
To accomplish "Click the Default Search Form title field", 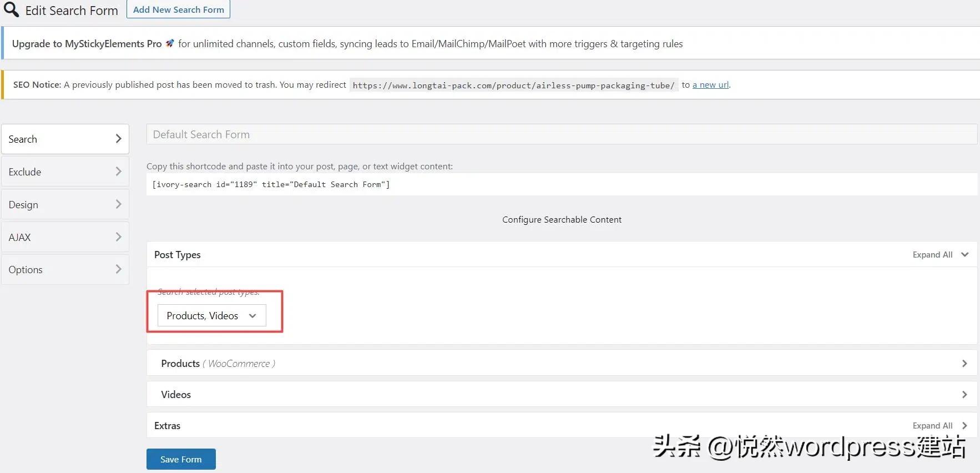I will (561, 134).
